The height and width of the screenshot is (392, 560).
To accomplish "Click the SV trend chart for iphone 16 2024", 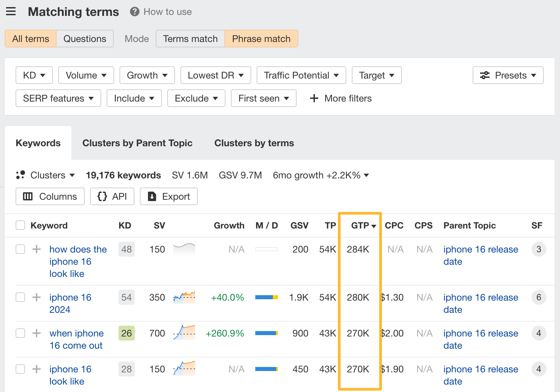I will (x=184, y=297).
